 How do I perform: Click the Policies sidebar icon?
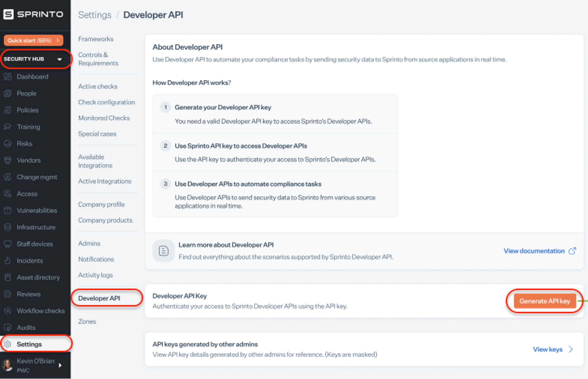[8, 110]
